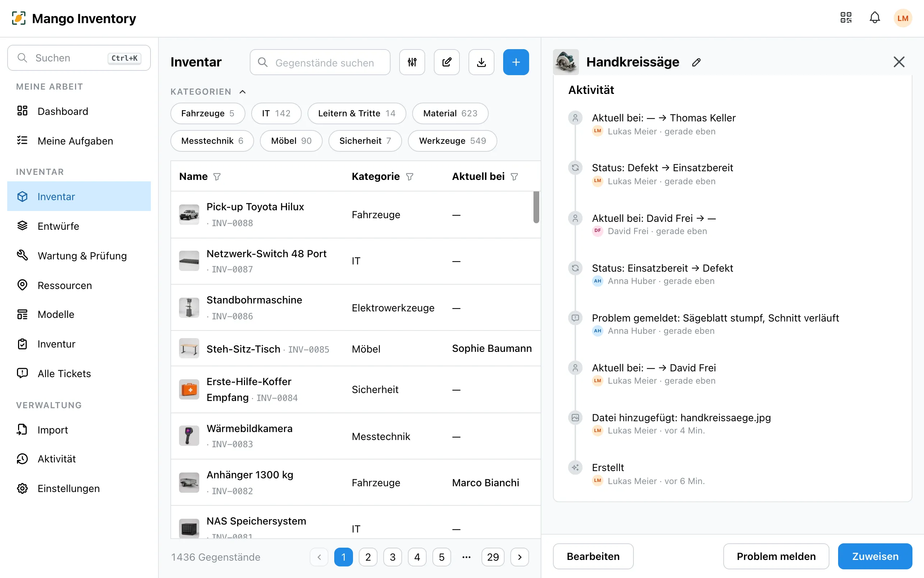Close the Handkreissäge detail panel

click(x=899, y=62)
